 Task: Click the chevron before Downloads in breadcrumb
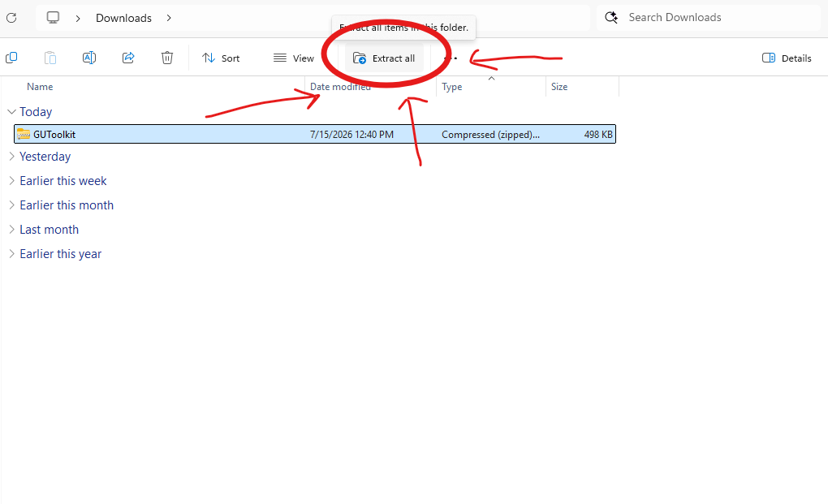pos(78,19)
